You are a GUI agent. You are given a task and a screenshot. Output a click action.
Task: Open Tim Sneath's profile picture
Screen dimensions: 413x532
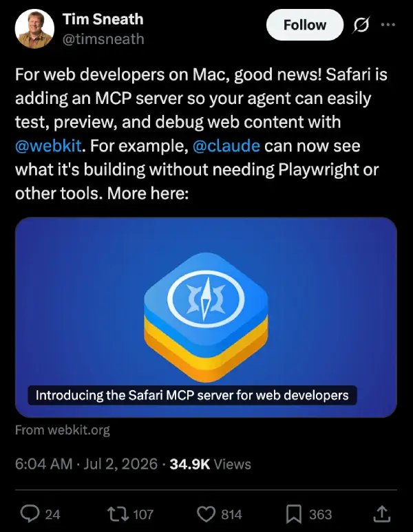[34, 28]
